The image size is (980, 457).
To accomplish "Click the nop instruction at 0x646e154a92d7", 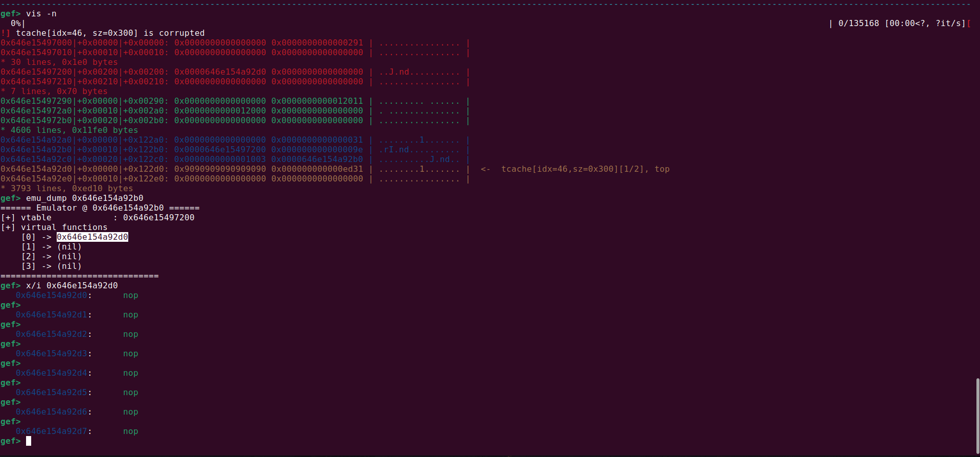I will pos(131,431).
